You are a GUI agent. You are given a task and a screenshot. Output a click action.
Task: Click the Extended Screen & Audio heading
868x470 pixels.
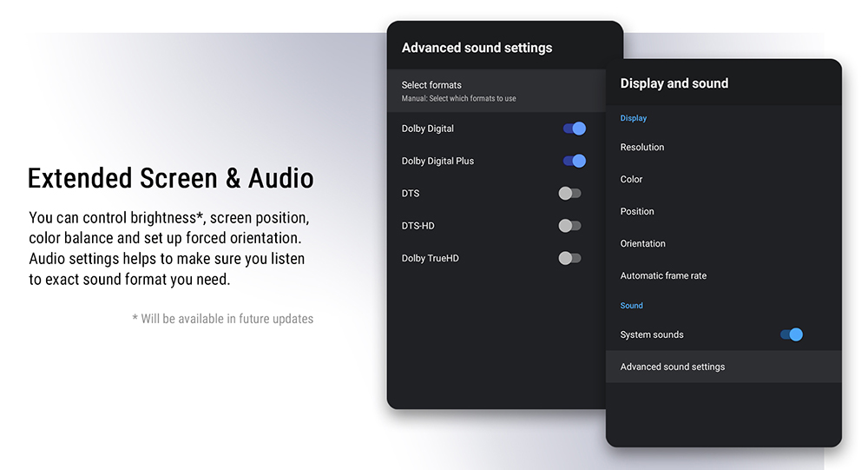pyautogui.click(x=170, y=178)
